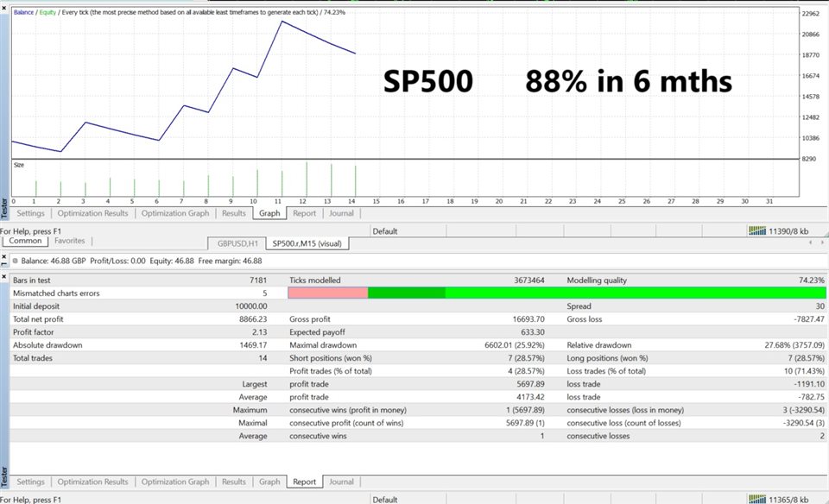This screenshot has height=504, width=829.
Task: Click the Spread value 30
Action: coord(820,306)
